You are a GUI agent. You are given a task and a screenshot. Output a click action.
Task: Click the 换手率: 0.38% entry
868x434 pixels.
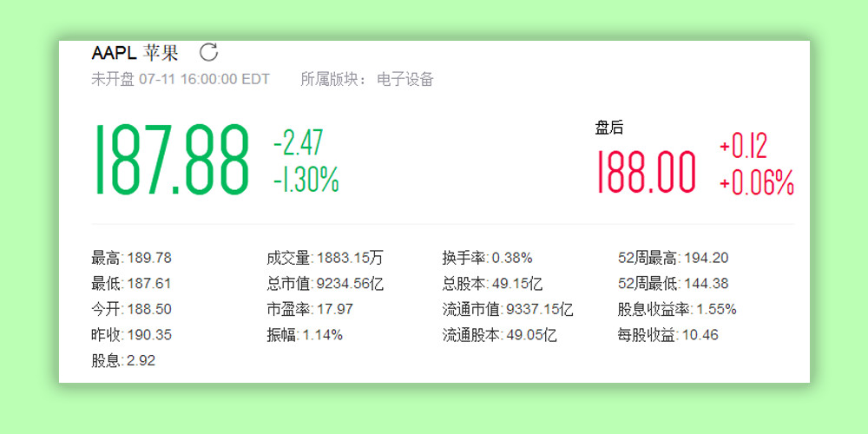(x=487, y=258)
